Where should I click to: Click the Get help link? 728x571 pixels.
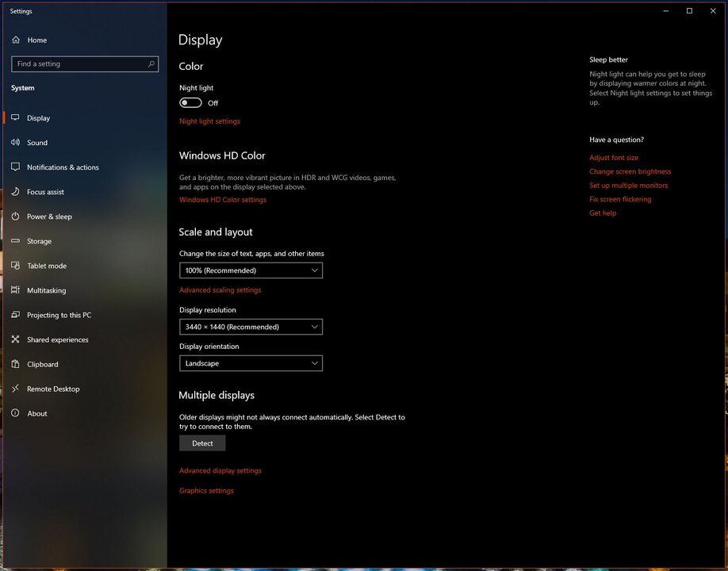pos(603,213)
